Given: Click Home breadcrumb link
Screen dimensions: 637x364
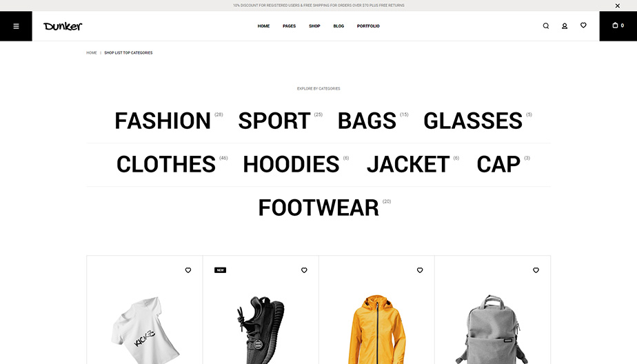Looking at the screenshot, I should pos(92,53).
